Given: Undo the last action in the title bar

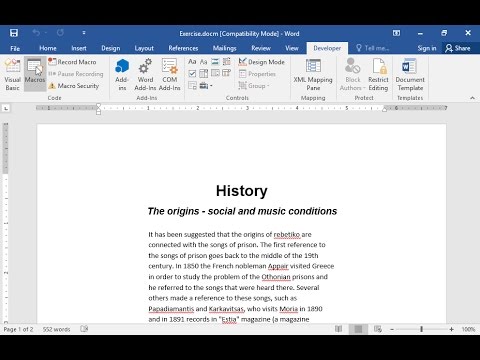Looking at the screenshot, I should pyautogui.click(x=36, y=33).
